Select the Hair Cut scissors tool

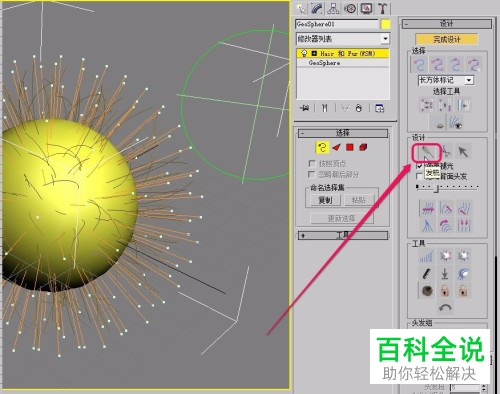coord(447,152)
